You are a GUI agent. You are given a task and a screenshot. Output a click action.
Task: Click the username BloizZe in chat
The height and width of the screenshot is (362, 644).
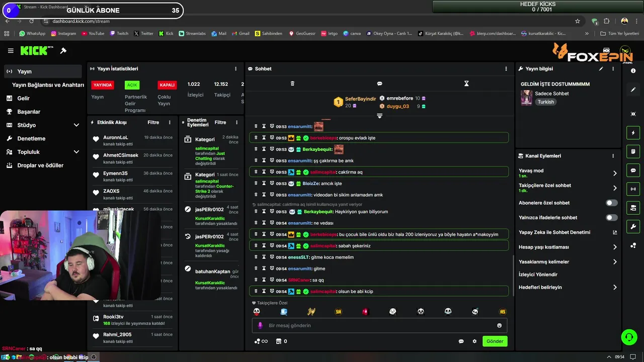310,184
